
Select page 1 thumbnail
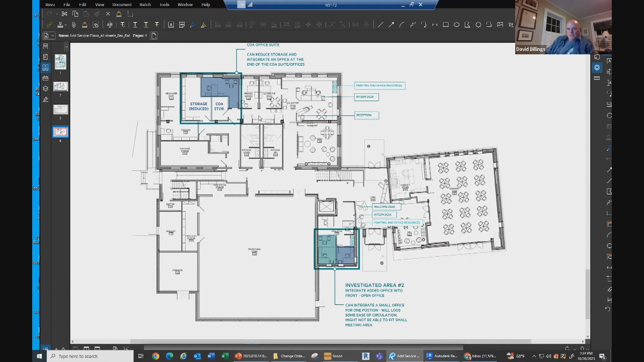tap(60, 62)
